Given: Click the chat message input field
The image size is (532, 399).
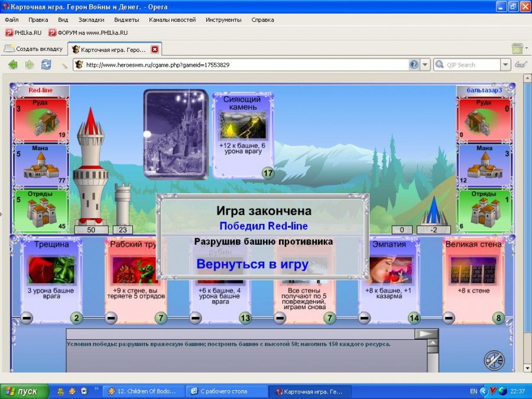Looking at the screenshot, I should point(240,334).
